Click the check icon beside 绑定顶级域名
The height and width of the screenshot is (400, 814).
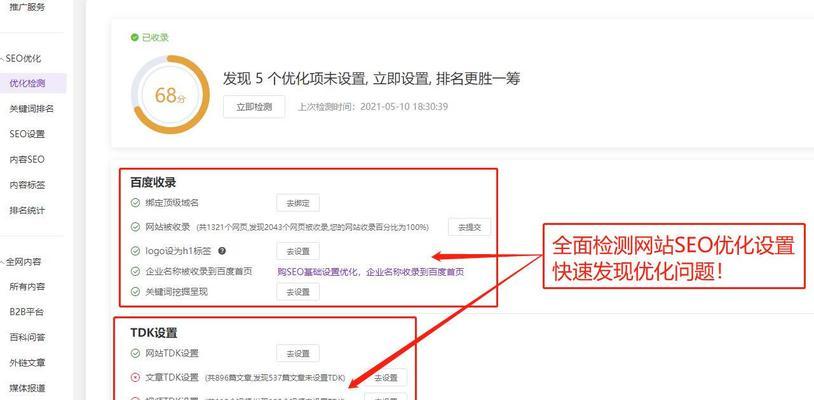[x=135, y=202]
